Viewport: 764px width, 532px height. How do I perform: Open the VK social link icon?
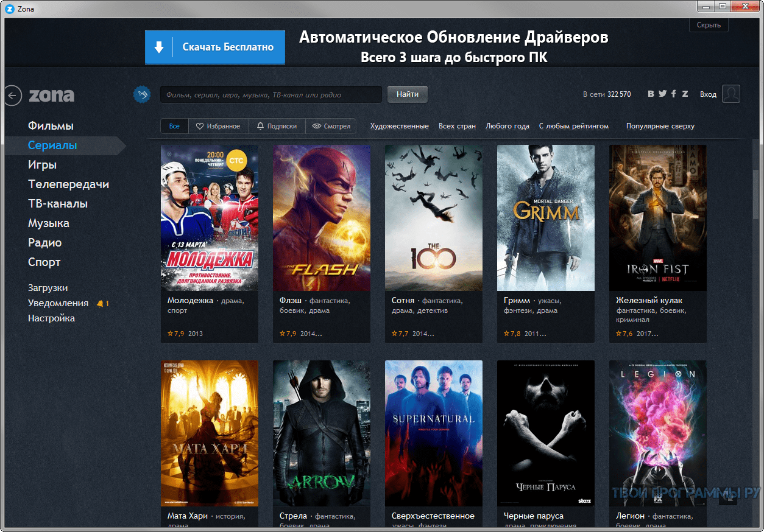click(651, 94)
